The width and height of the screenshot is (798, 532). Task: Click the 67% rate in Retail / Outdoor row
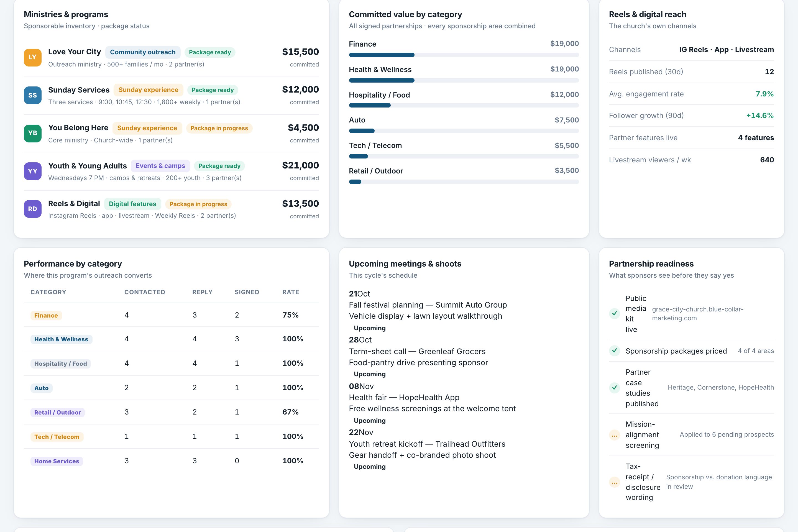pos(290,412)
